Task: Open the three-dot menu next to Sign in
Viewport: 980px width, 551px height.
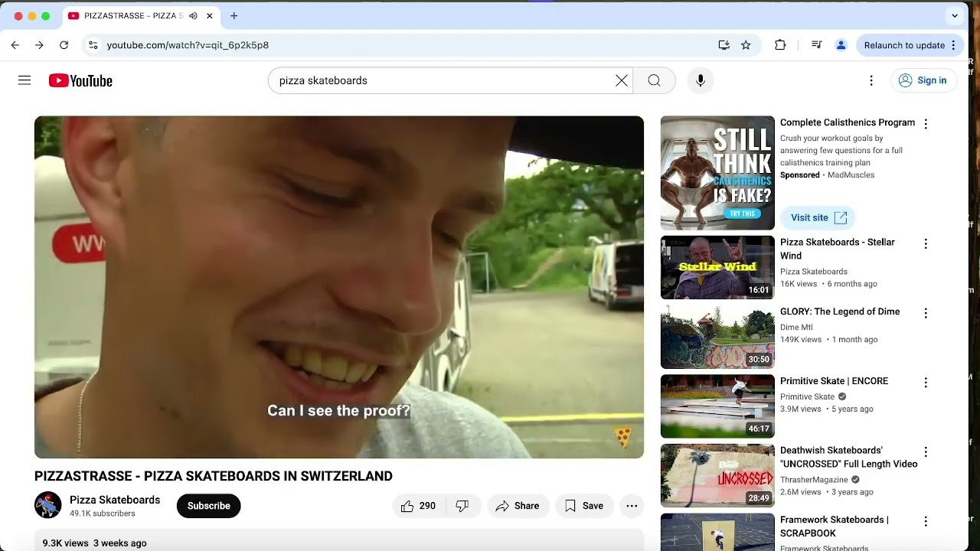Action: point(871,80)
